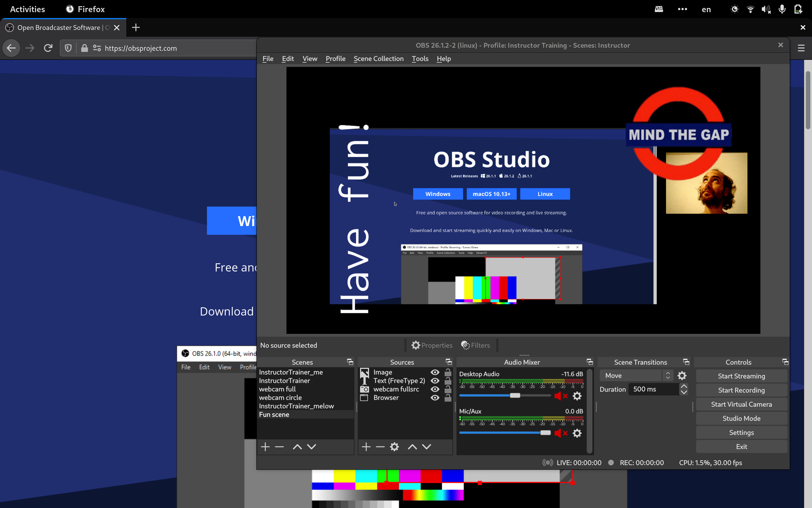This screenshot has width=812, height=508.
Task: Click Start Recording
Action: [742, 390]
